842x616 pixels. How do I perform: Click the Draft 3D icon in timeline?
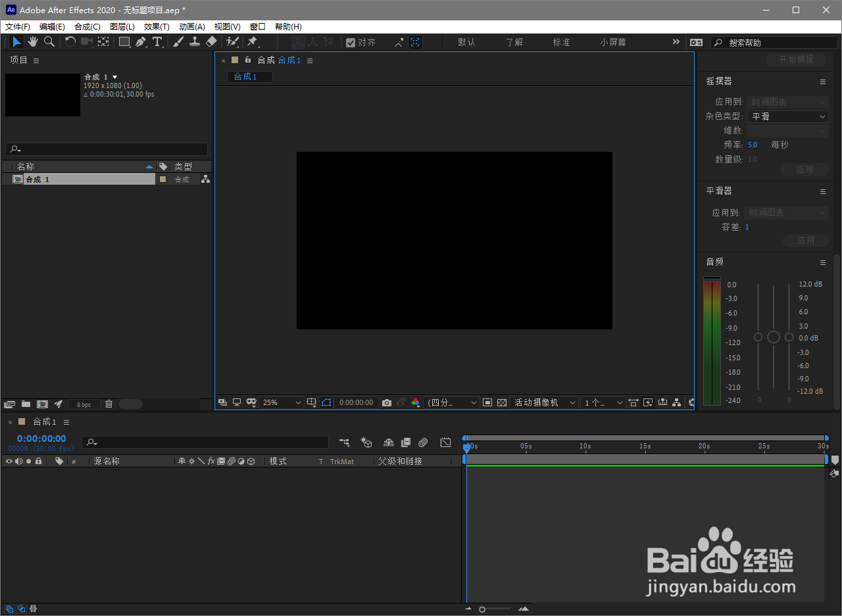(366, 443)
